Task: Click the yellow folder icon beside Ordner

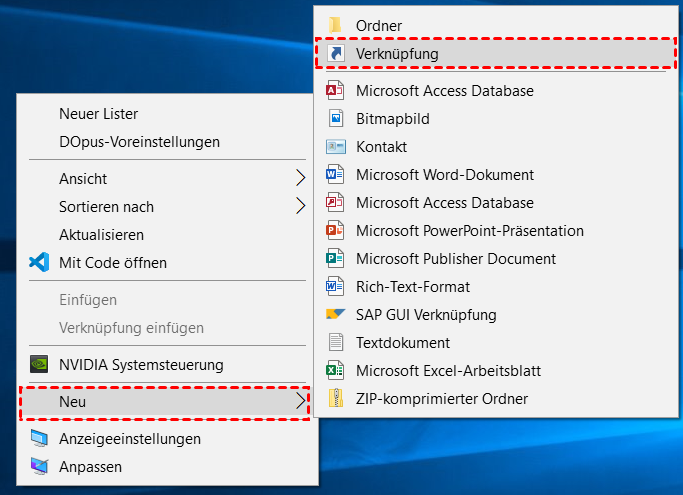Action: (x=336, y=24)
